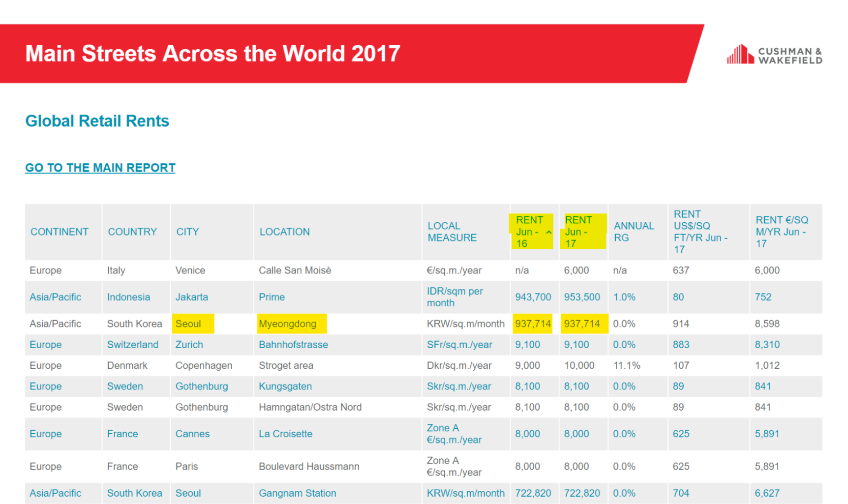The image size is (848, 504).
Task: Click the Zurich city cell
Action: pos(189,345)
